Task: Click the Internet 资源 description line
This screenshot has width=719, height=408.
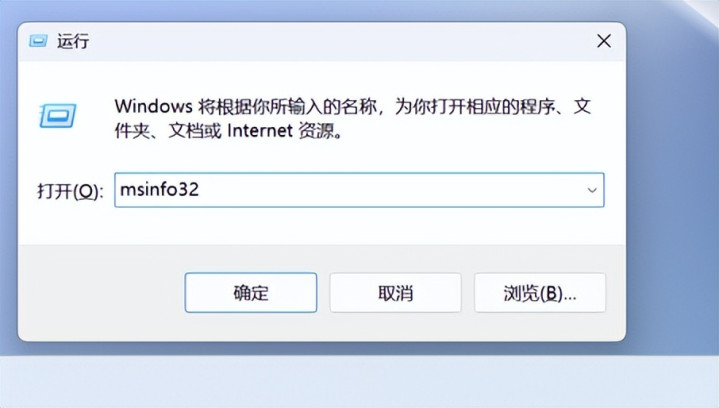Action: 284,131
